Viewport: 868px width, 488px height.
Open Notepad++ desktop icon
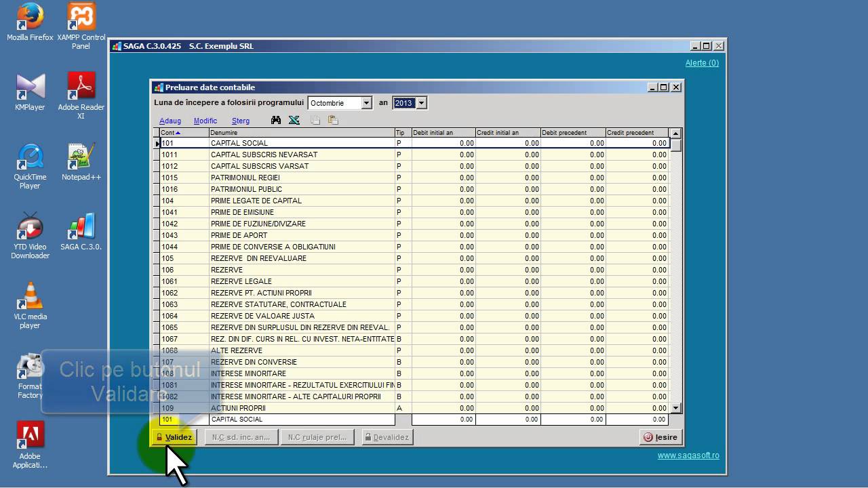pos(81,162)
